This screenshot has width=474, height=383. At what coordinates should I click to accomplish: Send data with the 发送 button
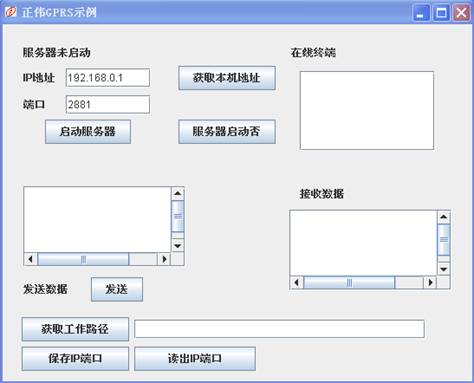[x=117, y=289]
